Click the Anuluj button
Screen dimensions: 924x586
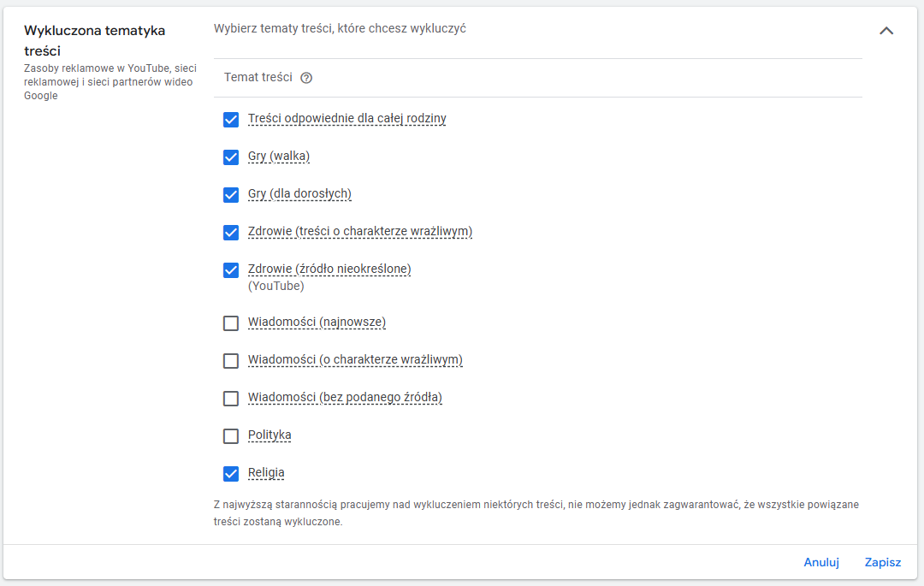pyautogui.click(x=820, y=562)
